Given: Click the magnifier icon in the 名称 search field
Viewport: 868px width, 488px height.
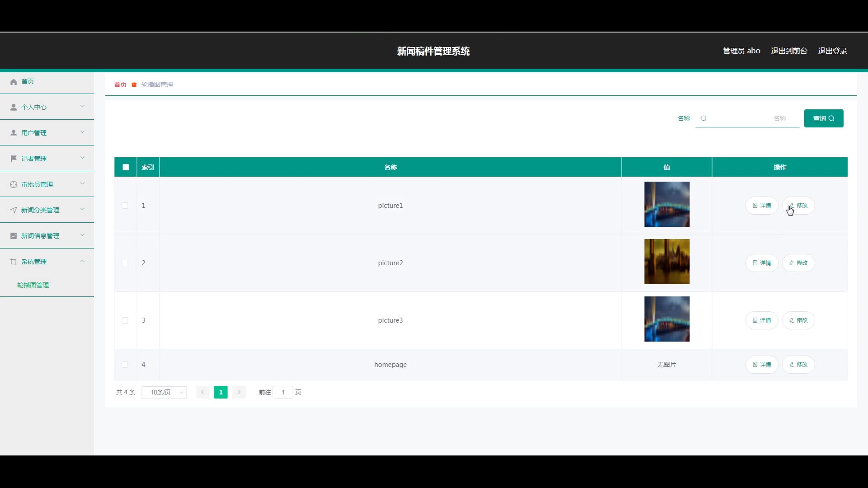Looking at the screenshot, I should (x=703, y=118).
